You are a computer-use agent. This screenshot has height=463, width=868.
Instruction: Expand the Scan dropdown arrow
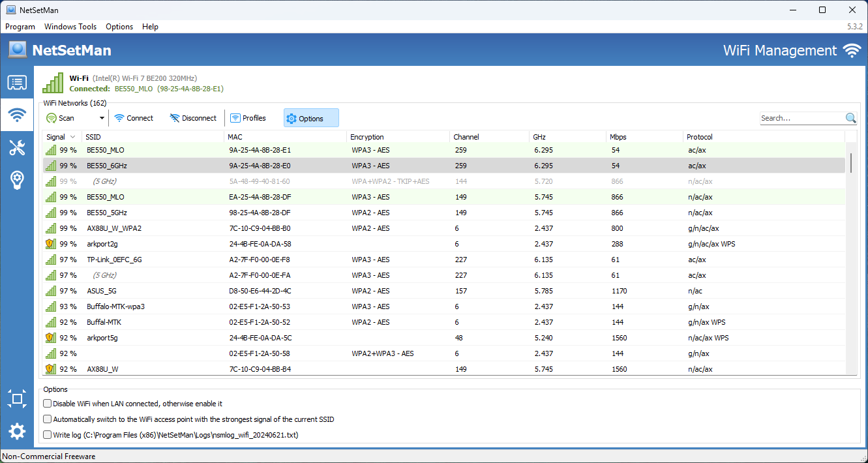point(102,118)
